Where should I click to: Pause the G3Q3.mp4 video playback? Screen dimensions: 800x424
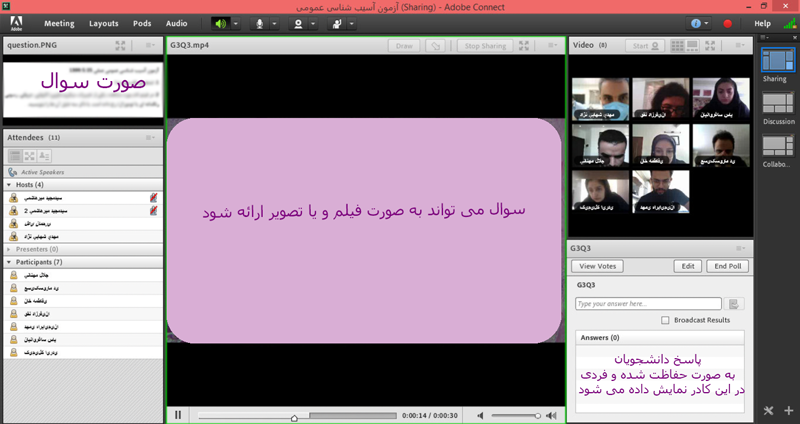click(178, 415)
